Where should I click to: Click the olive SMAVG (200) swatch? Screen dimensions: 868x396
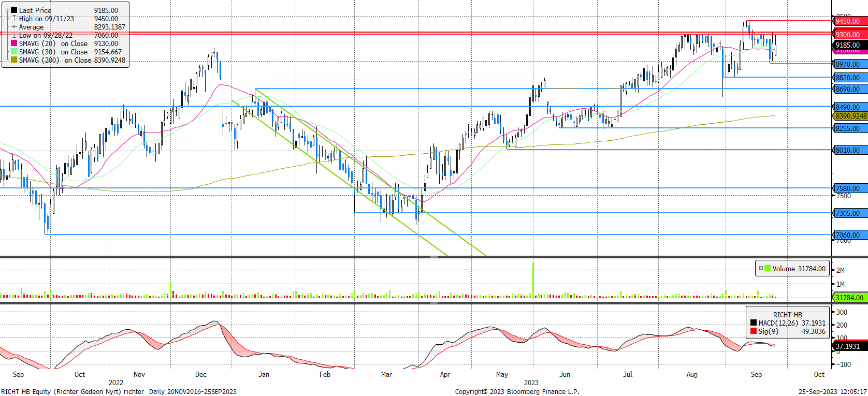click(14, 60)
